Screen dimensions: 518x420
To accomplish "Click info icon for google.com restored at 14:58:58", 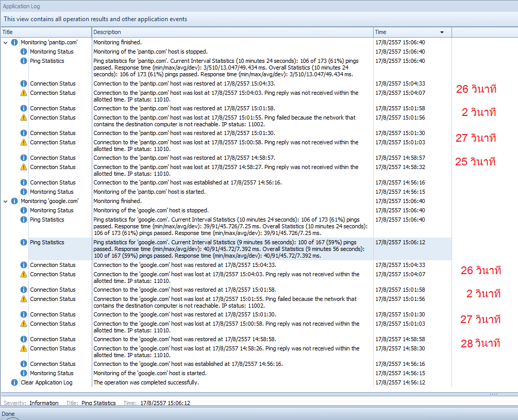I will click(24, 339).
